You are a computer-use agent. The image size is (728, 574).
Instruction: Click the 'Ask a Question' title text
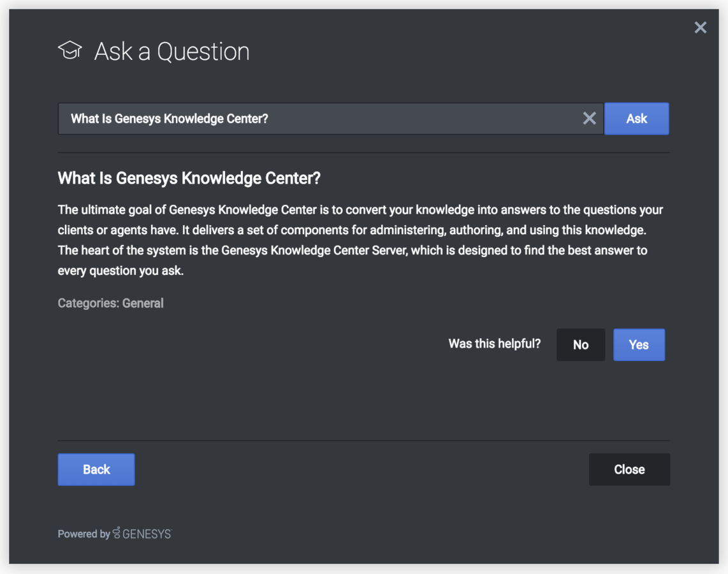pos(171,51)
